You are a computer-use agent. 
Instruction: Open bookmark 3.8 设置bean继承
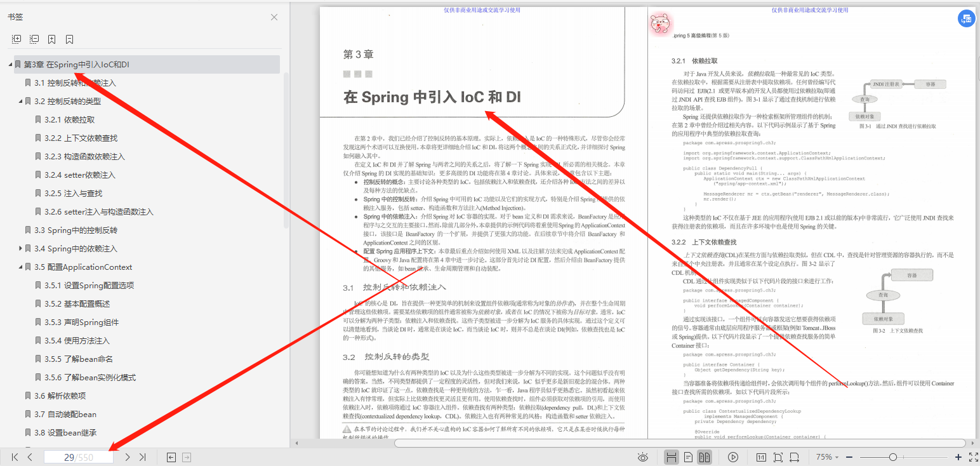tap(65, 433)
